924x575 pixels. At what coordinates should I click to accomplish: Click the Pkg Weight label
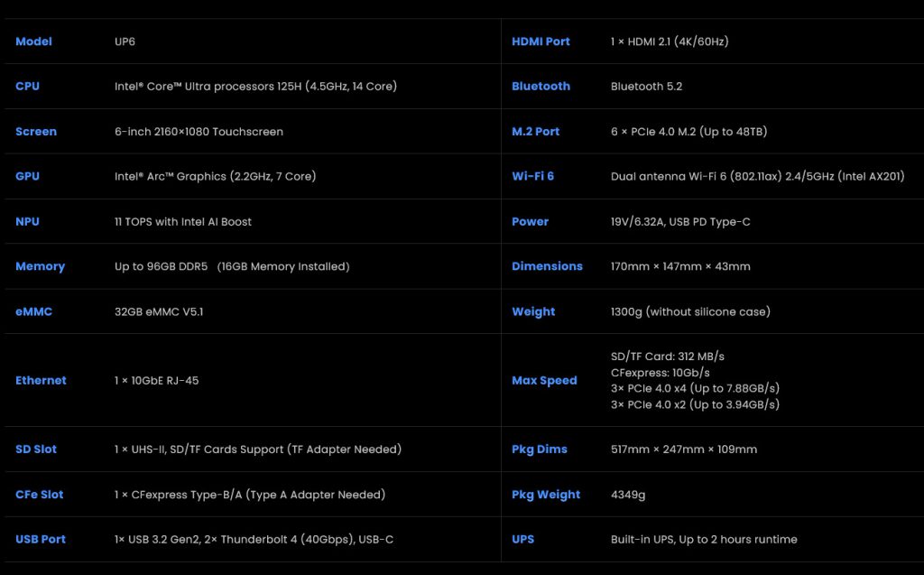(546, 495)
